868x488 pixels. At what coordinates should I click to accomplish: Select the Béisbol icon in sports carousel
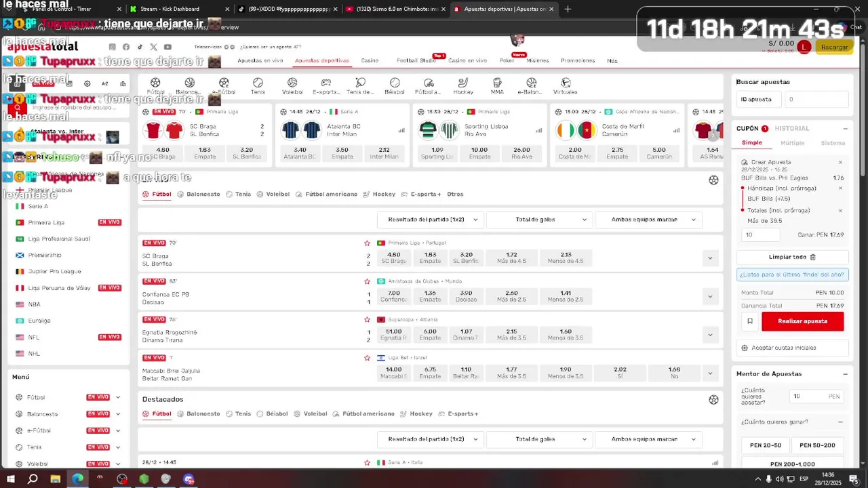click(x=395, y=83)
